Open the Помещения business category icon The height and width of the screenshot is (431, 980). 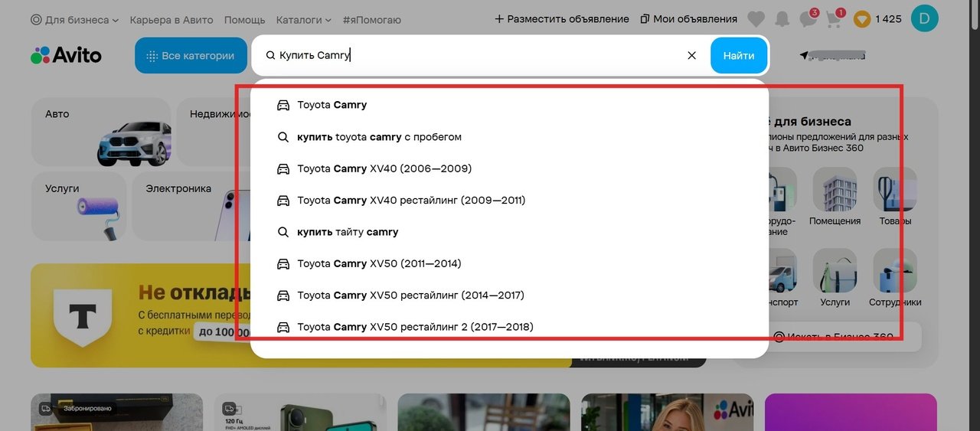[x=835, y=189]
